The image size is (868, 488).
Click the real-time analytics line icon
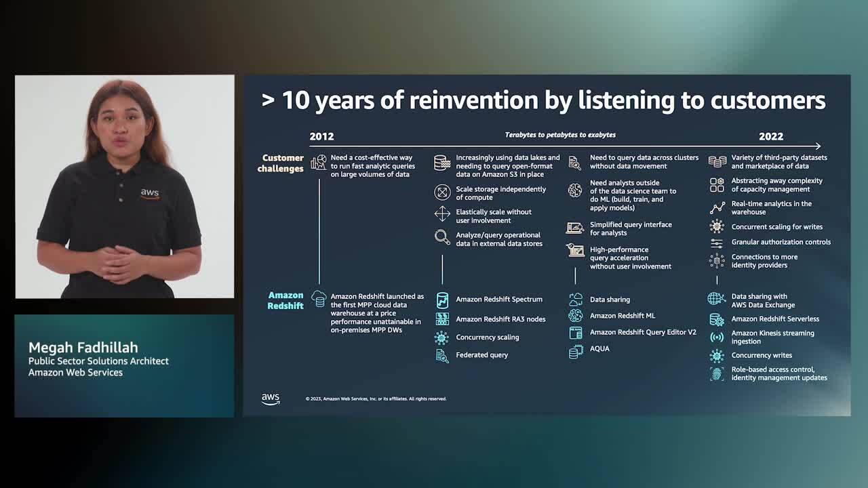click(717, 208)
